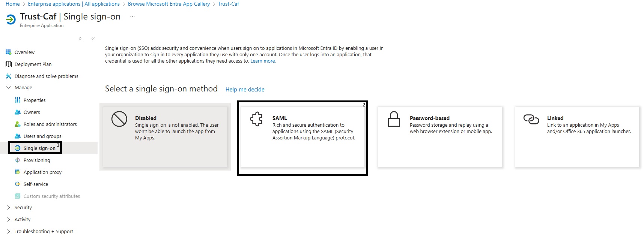Image resolution: width=644 pixels, height=250 pixels.
Task: Click the Users and groups icon
Action: click(x=18, y=136)
